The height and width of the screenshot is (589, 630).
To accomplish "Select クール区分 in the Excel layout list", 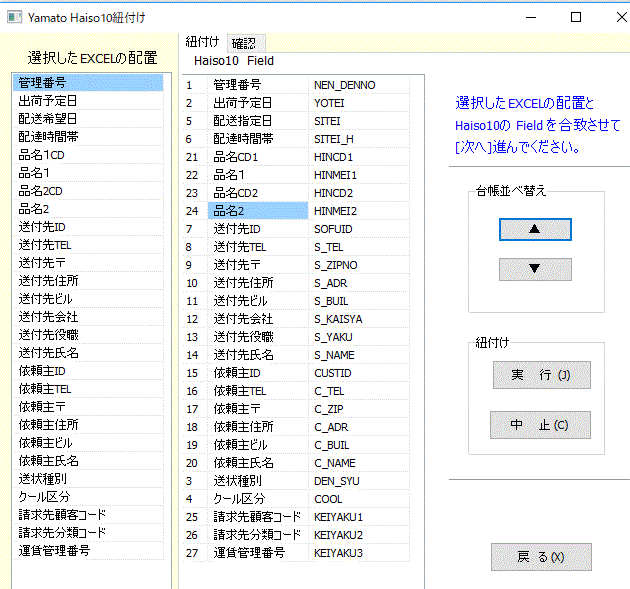I will click(x=88, y=497).
